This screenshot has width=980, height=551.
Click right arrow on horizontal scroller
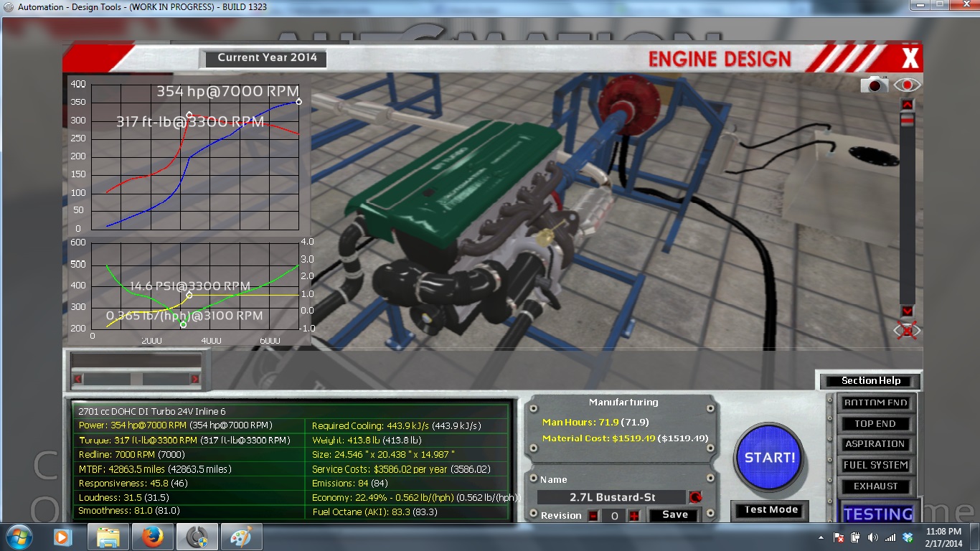click(x=194, y=379)
